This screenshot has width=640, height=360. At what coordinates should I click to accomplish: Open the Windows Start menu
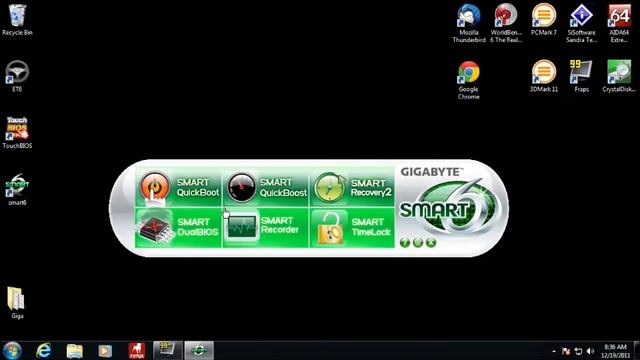[x=12, y=351]
